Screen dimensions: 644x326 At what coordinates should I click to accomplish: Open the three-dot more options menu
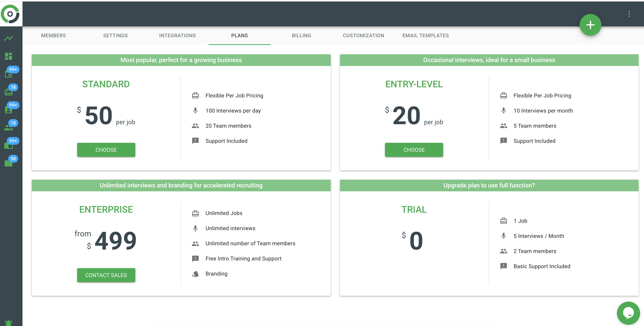coord(629,14)
